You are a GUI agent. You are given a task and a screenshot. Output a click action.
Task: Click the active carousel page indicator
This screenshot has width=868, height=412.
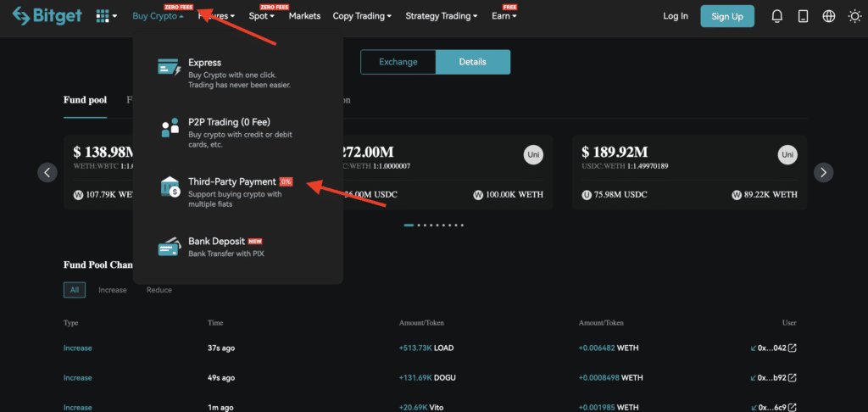[x=409, y=225]
